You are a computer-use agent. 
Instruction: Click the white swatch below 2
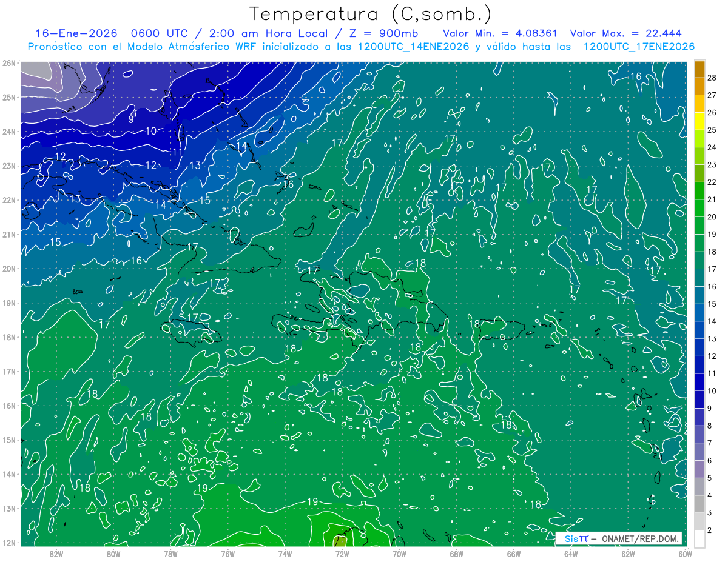(x=700, y=538)
